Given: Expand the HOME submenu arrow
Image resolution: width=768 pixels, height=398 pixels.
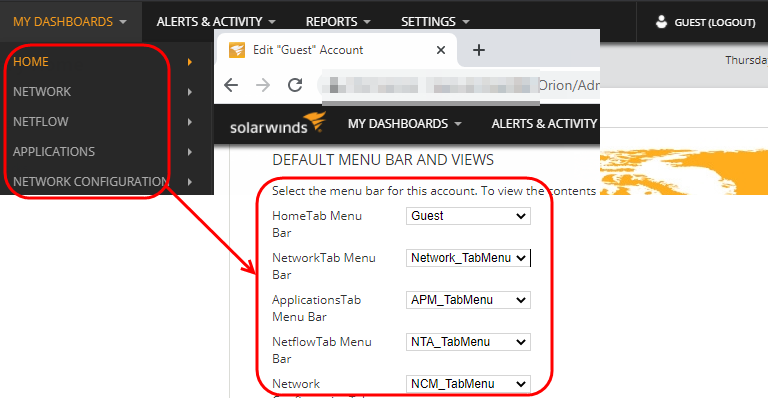Looking at the screenshot, I should 190,62.
